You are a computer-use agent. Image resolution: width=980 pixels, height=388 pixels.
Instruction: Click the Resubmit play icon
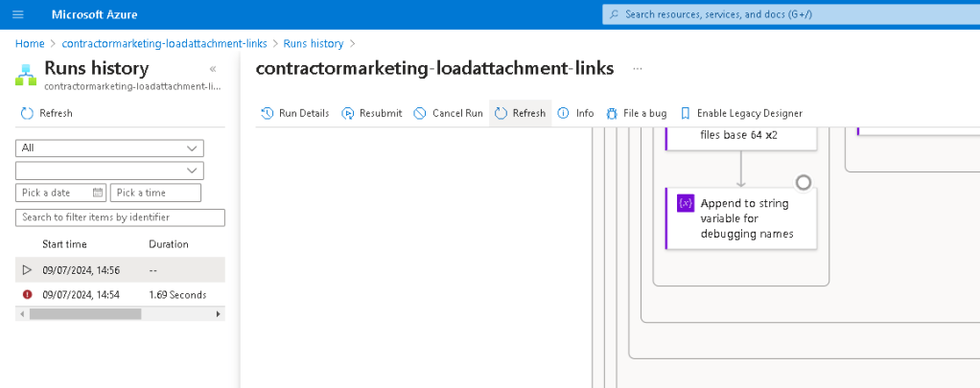347,113
